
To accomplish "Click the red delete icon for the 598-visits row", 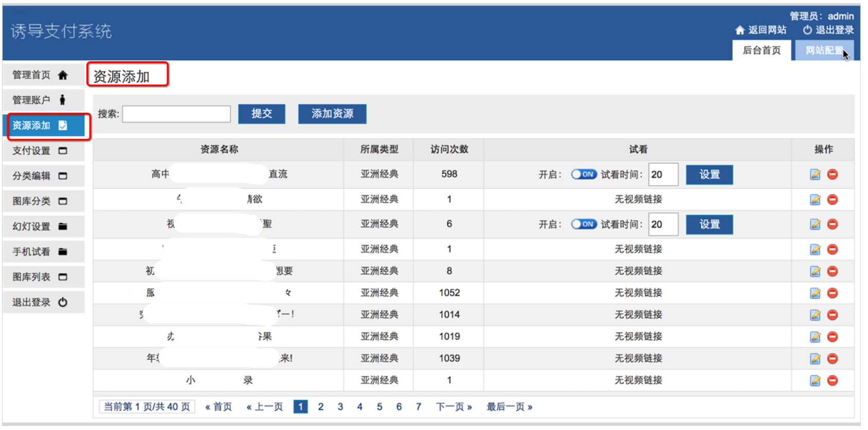I will [833, 174].
